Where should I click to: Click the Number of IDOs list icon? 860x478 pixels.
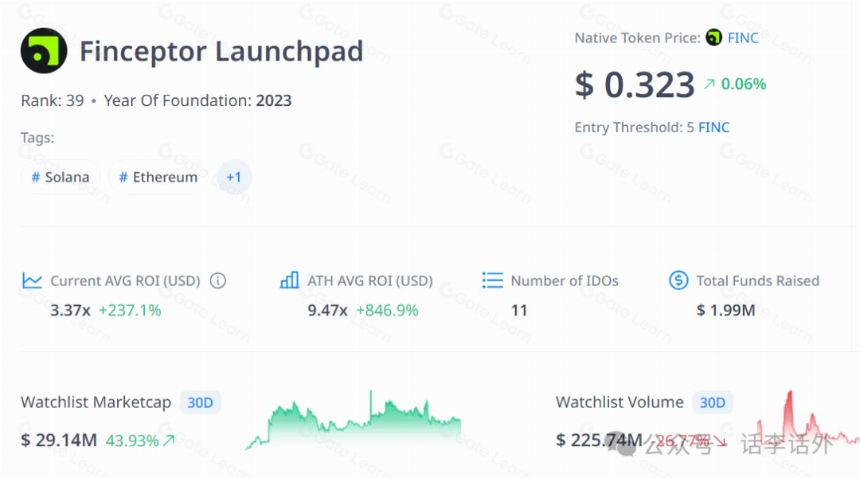492,280
